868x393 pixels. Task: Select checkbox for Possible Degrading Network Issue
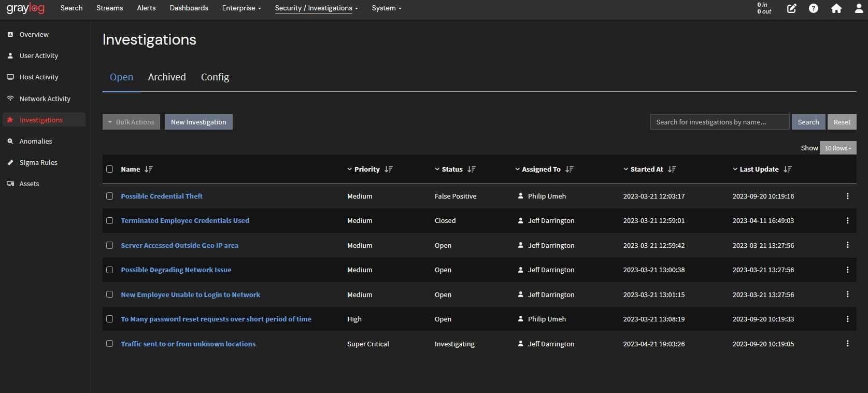coord(109,270)
